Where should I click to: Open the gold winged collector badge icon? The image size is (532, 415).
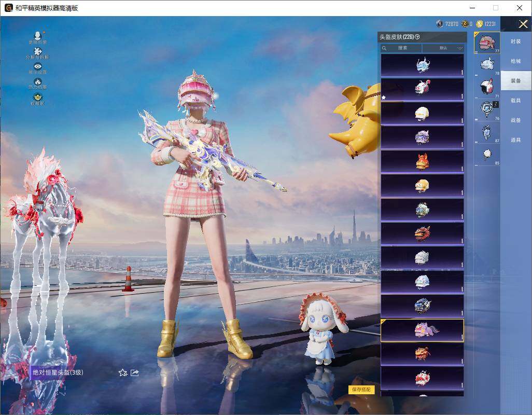click(38, 99)
